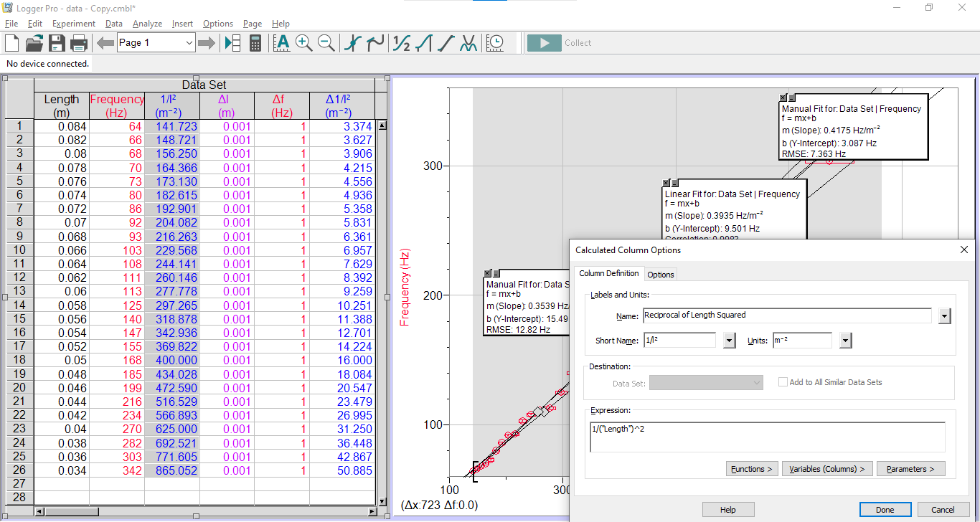Screen dimensions: 980x522
Task: Open the Name field dropdown arrow
Action: pyautogui.click(x=944, y=316)
